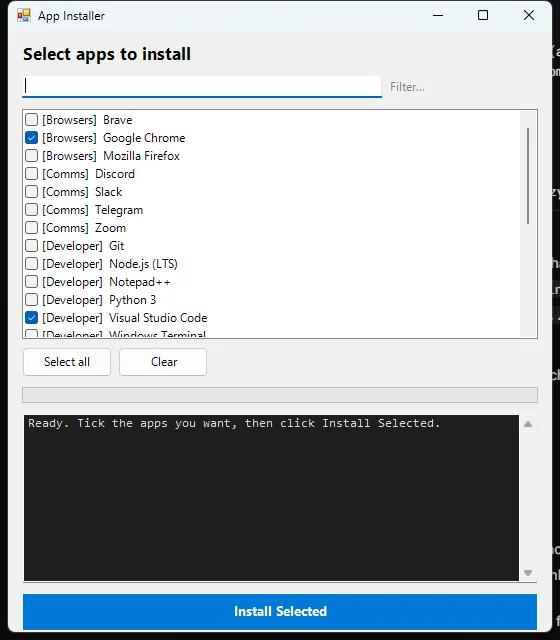Focus the filter text field
This screenshot has width=560, height=640.
[x=202, y=86]
